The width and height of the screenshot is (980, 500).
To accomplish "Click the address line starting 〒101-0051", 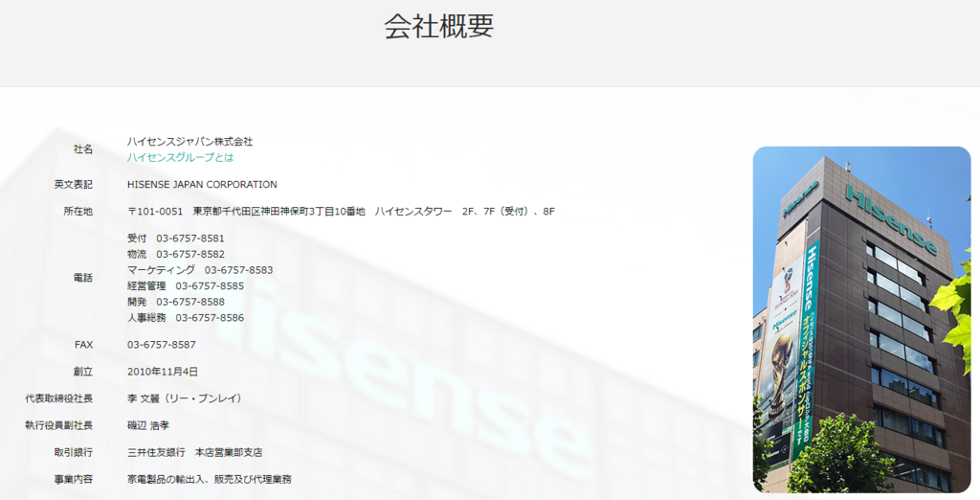I will (341, 212).
